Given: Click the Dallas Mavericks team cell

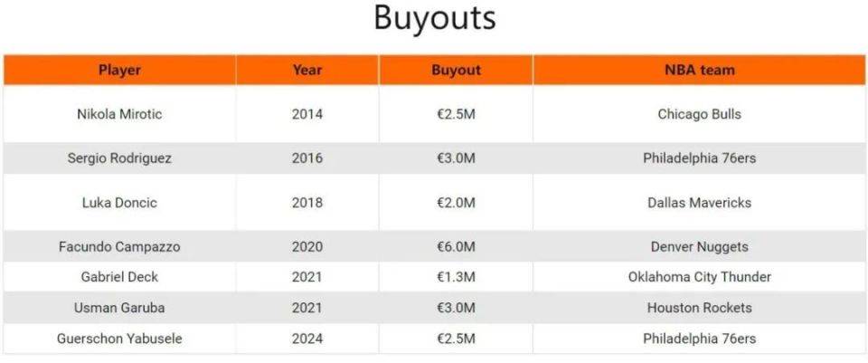Looking at the screenshot, I should [699, 203].
